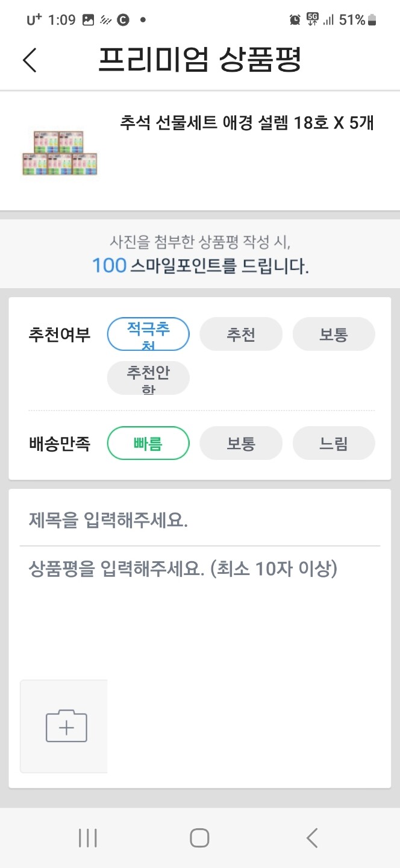Tap the Android navigation back button
This screenshot has height=868, width=400.
(x=311, y=837)
